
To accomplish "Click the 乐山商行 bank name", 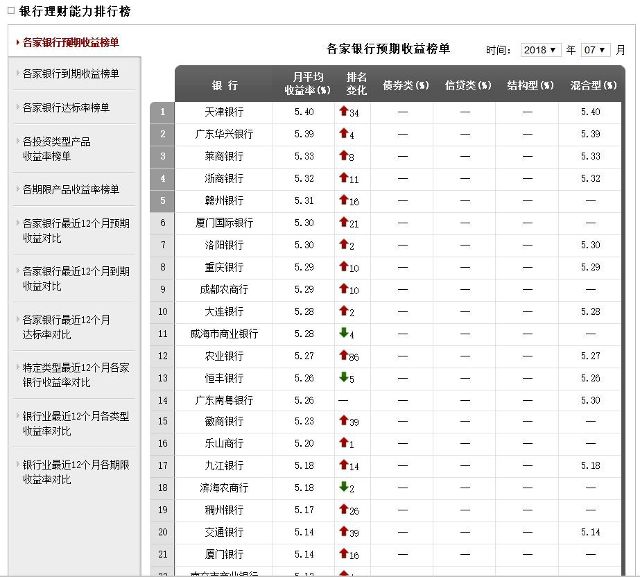I will click(224, 443).
